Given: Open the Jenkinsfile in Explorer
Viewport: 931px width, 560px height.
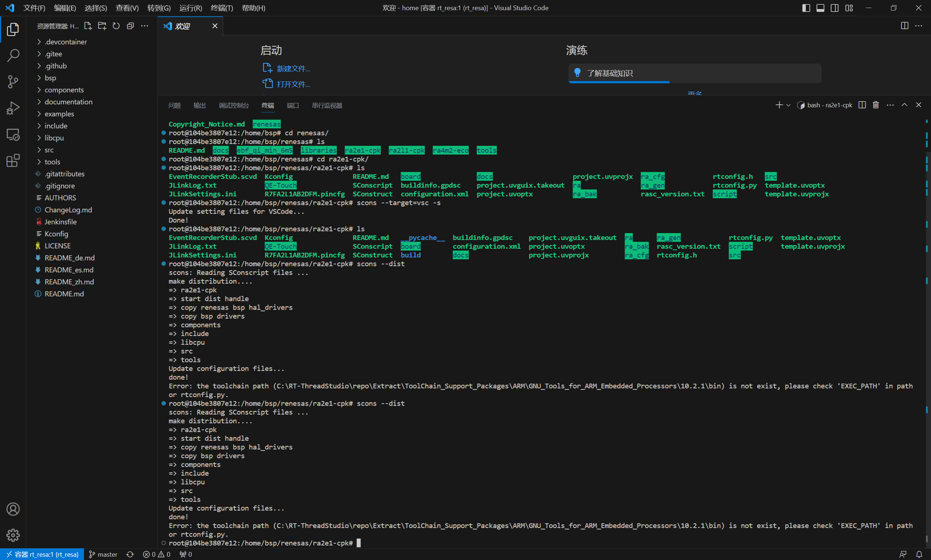Looking at the screenshot, I should [x=92, y=222].
